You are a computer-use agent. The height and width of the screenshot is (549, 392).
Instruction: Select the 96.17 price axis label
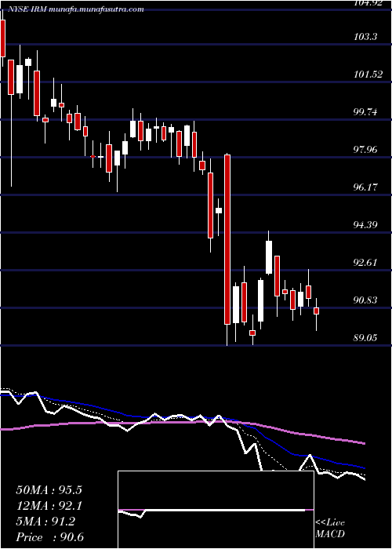366,187
